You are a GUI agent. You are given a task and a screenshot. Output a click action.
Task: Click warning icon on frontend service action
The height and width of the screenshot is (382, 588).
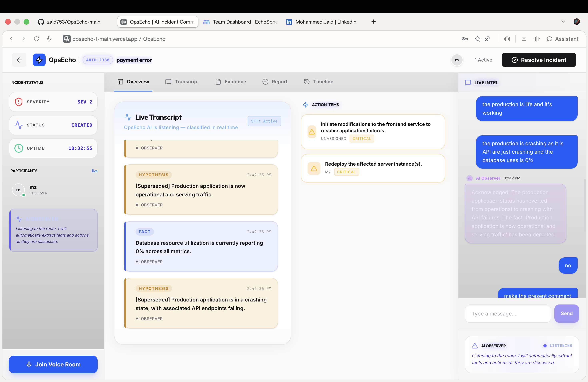[312, 132]
